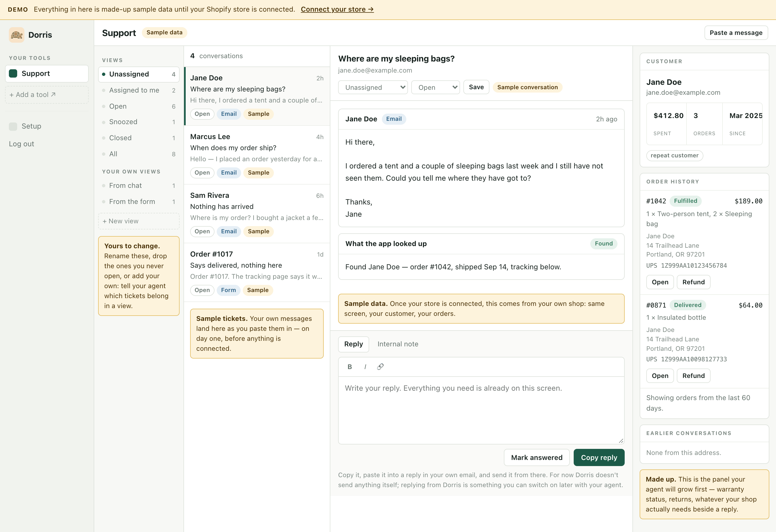Open the Order #1017 conversation
776x532 pixels.
tap(257, 272)
